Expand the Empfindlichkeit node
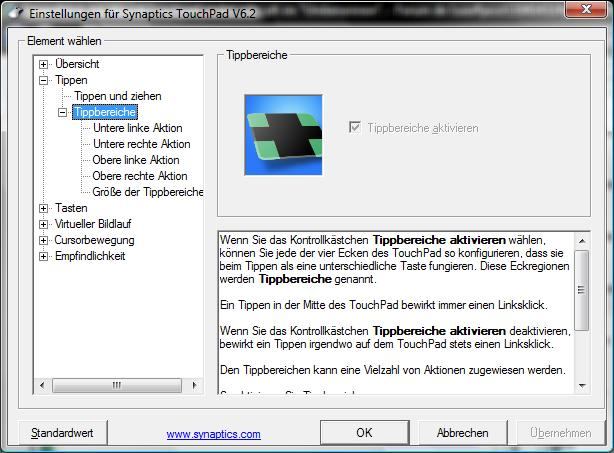This screenshot has width=614, height=453. pyautogui.click(x=43, y=257)
